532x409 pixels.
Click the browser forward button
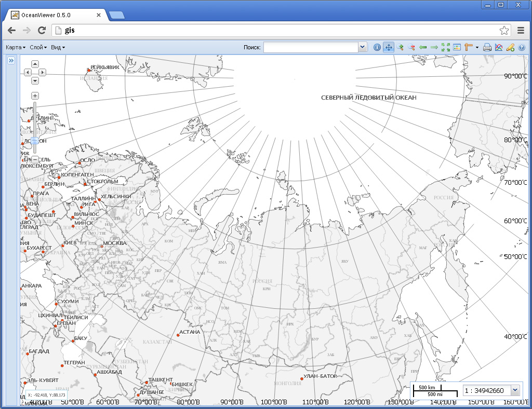(27, 30)
